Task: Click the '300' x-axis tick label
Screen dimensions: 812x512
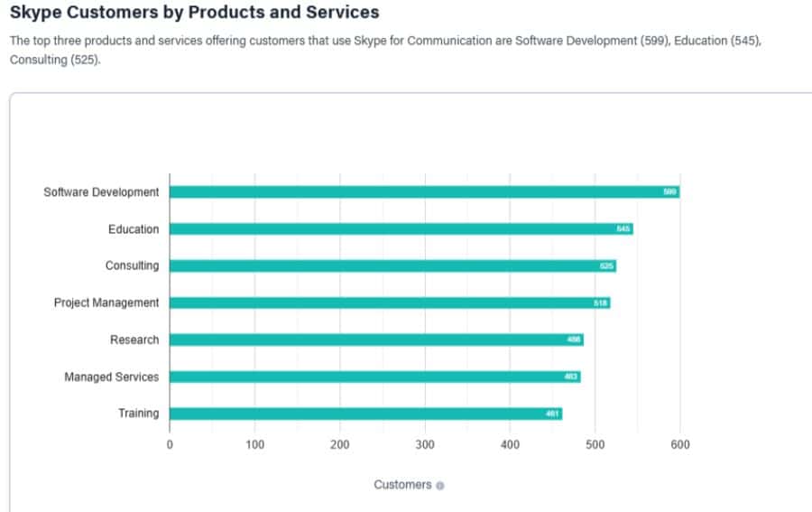Action: [425, 444]
